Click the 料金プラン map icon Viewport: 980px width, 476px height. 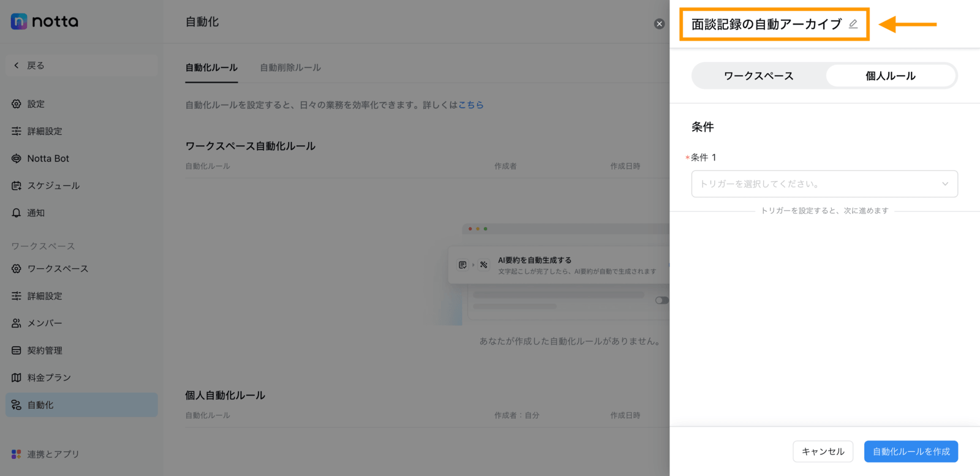pos(17,378)
